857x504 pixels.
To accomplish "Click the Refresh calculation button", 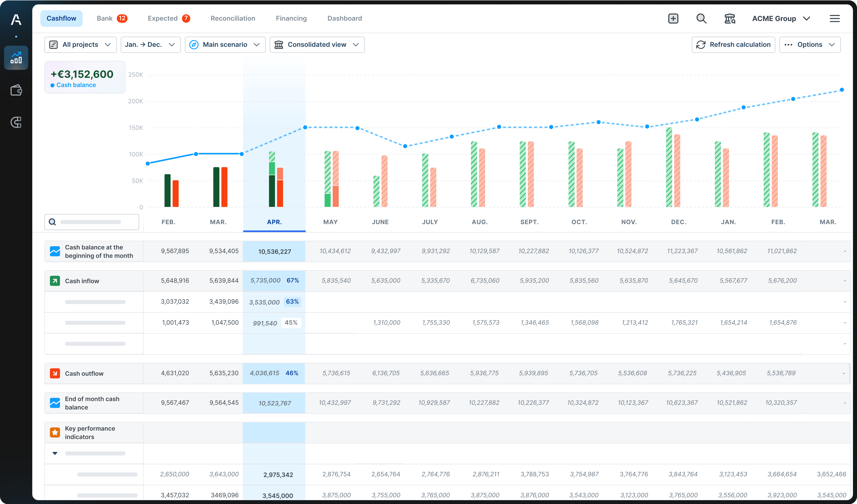I will (x=733, y=45).
